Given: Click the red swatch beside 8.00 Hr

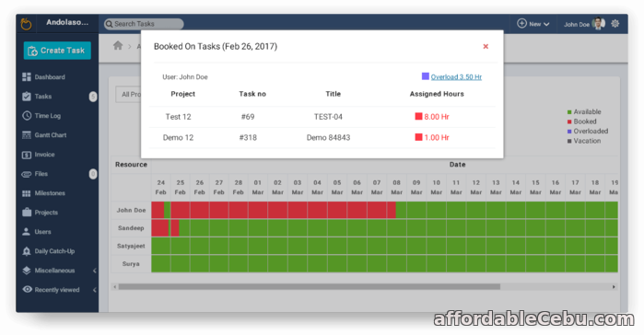Looking at the screenshot, I should coord(418,116).
